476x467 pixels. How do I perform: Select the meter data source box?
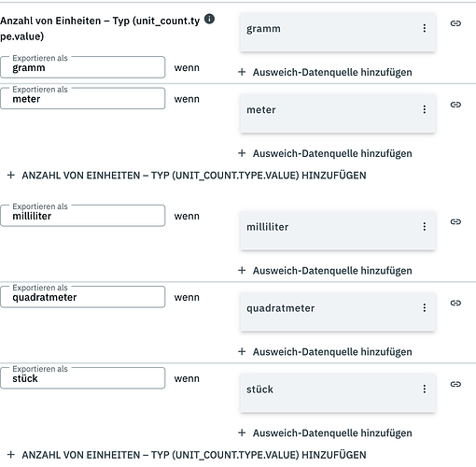pyautogui.click(x=338, y=113)
